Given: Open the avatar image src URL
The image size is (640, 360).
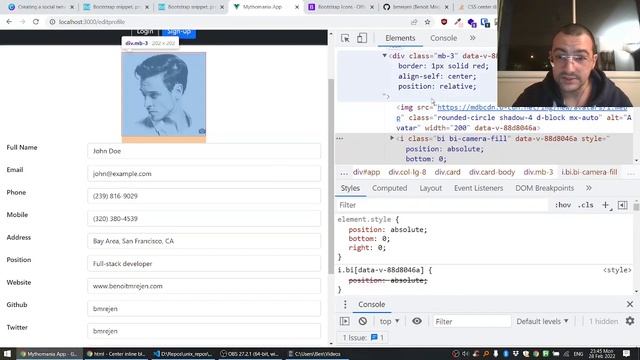Looking at the screenshot, I should [x=532, y=107].
